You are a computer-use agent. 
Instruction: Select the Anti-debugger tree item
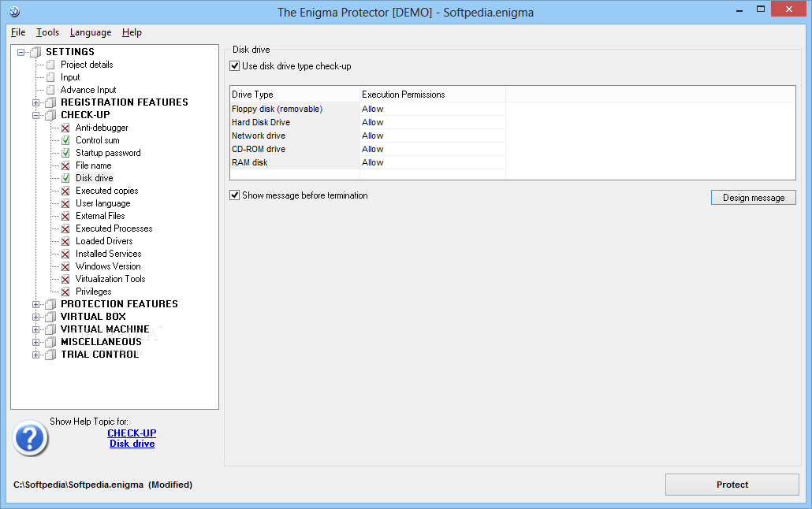(102, 128)
